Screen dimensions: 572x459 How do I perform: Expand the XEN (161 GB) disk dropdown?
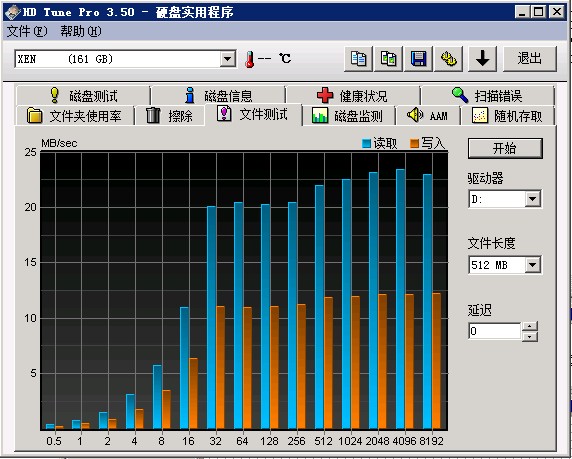[x=227, y=58]
